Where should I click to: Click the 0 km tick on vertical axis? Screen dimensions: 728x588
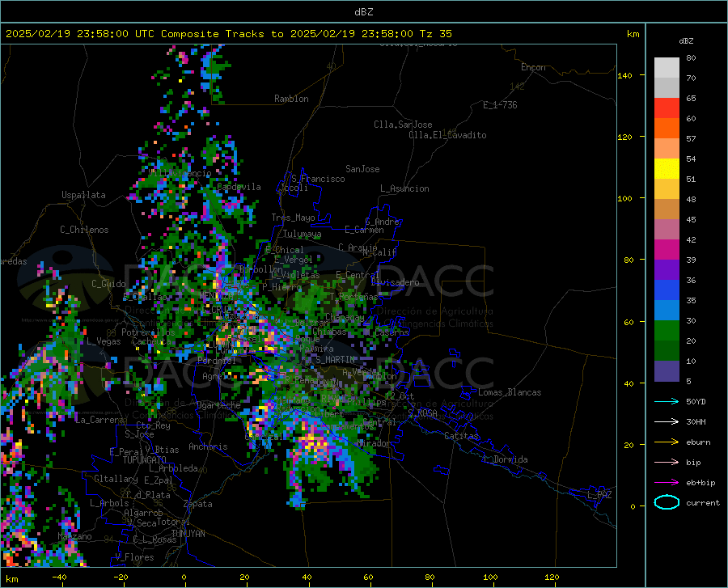633,507
